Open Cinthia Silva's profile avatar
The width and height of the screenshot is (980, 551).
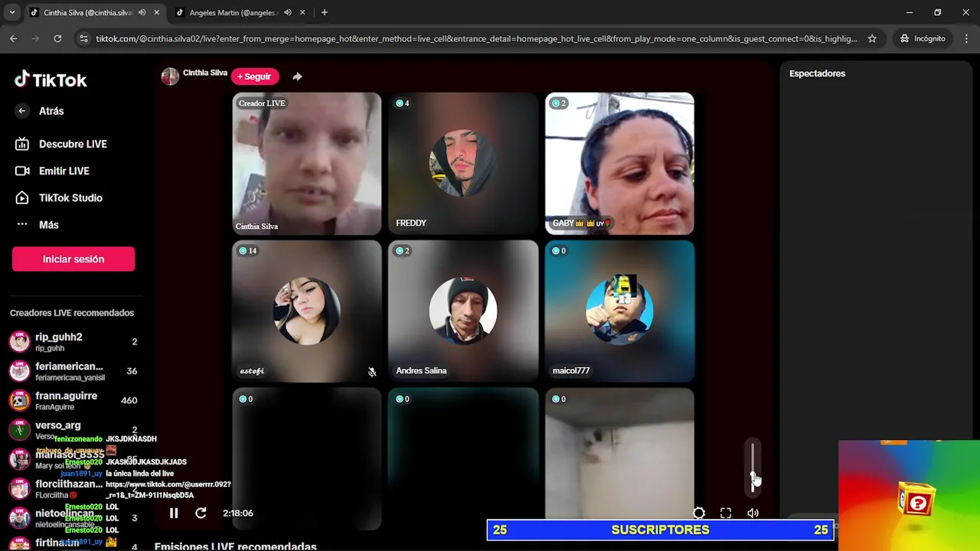click(170, 76)
